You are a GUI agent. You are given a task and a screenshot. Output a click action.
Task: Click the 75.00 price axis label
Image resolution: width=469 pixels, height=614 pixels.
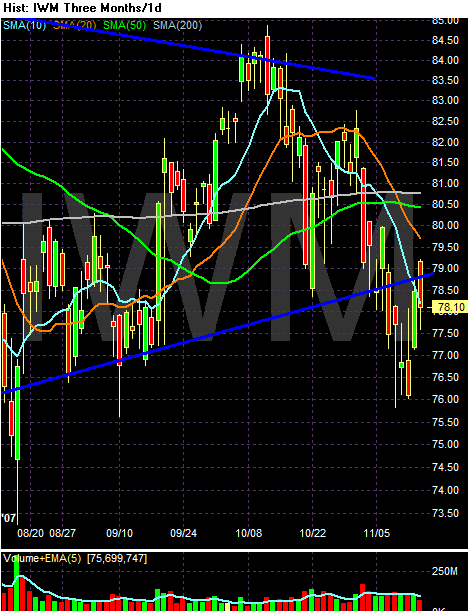tap(447, 444)
